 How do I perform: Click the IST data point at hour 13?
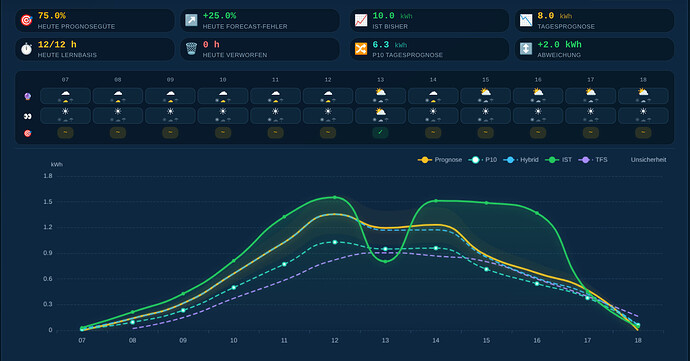click(x=385, y=262)
